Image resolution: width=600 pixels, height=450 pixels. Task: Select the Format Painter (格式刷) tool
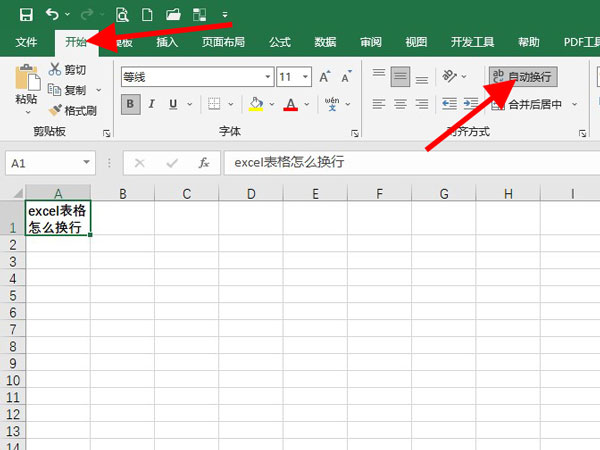click(x=72, y=111)
